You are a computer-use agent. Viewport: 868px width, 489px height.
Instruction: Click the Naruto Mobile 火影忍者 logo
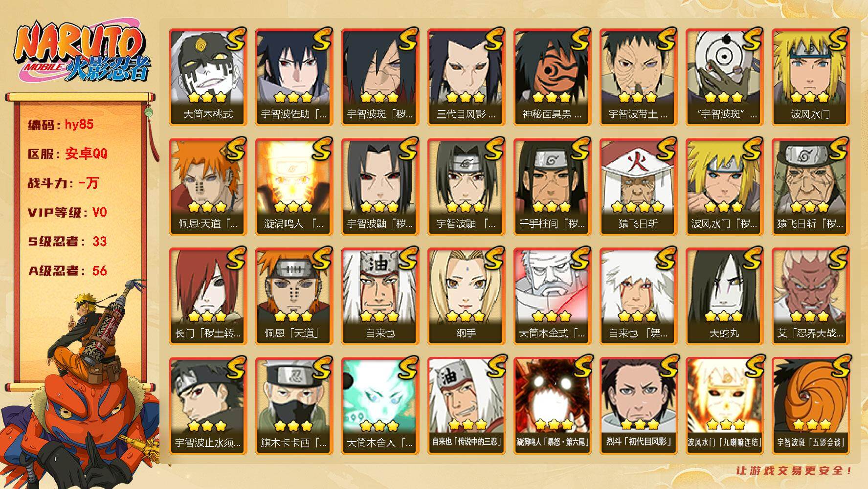point(81,52)
